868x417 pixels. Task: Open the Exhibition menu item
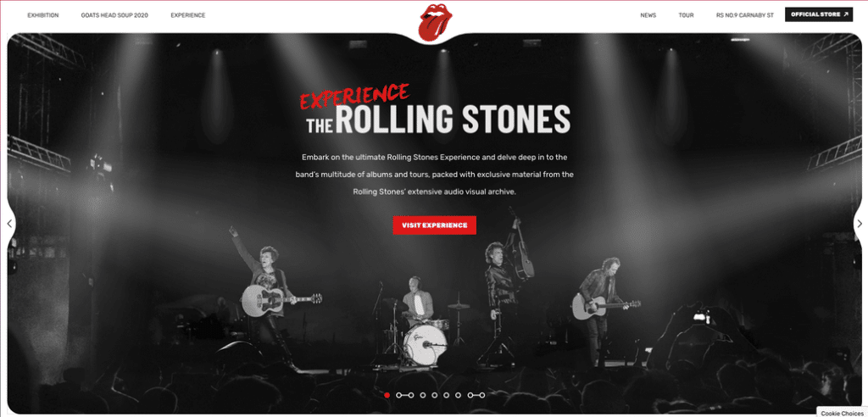(x=43, y=15)
